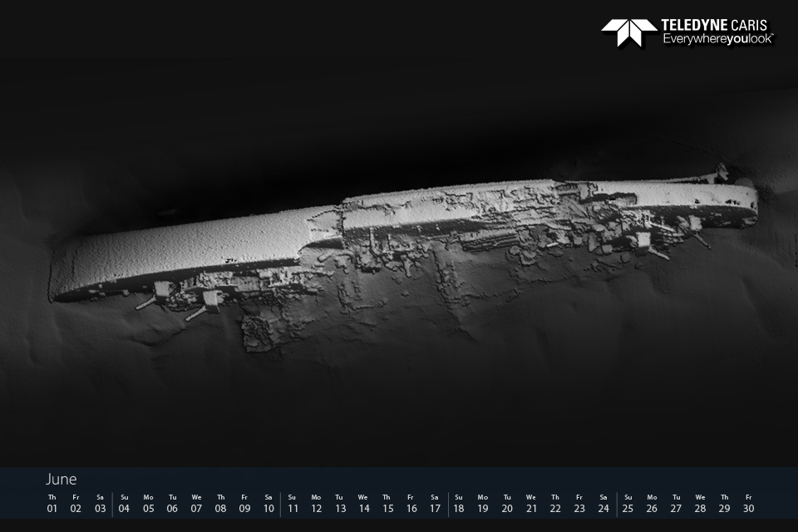Select Sunday 11 calendar date
The height and width of the screenshot is (532, 798).
pyautogui.click(x=292, y=503)
